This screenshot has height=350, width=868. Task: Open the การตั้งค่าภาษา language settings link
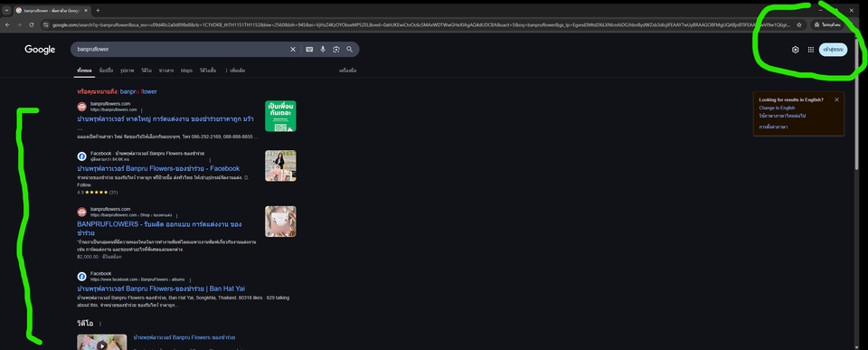pos(773,128)
